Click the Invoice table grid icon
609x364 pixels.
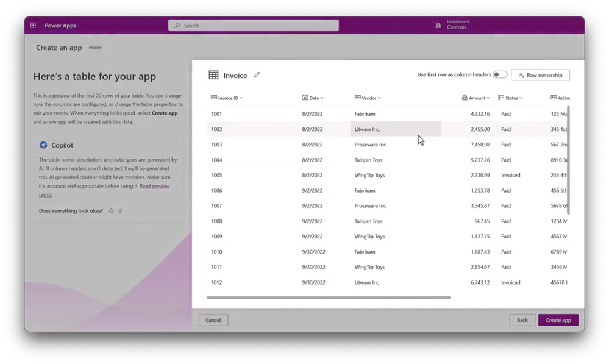click(x=213, y=75)
